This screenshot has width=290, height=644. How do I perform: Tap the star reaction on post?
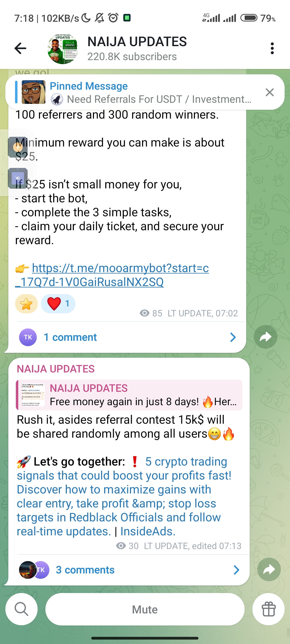coord(26,304)
